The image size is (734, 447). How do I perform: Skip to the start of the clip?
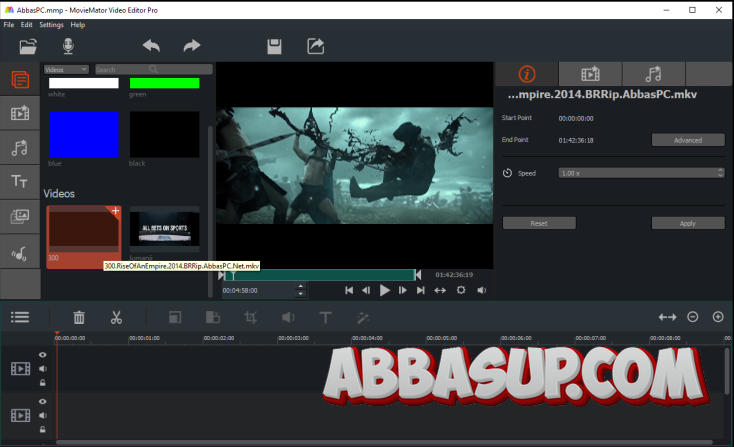[x=349, y=290]
